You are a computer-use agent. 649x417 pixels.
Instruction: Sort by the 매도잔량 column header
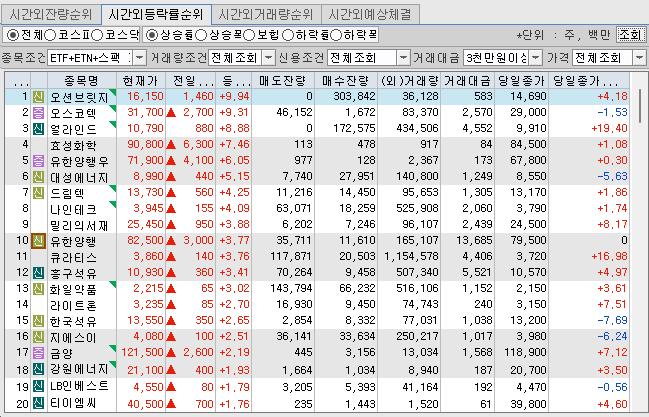coord(283,81)
